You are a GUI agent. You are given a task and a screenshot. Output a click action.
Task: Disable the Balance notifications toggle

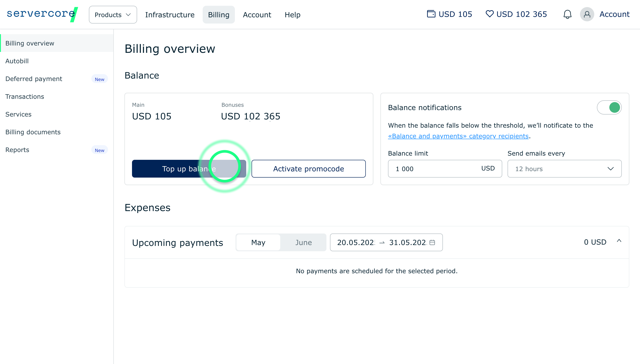(x=609, y=107)
